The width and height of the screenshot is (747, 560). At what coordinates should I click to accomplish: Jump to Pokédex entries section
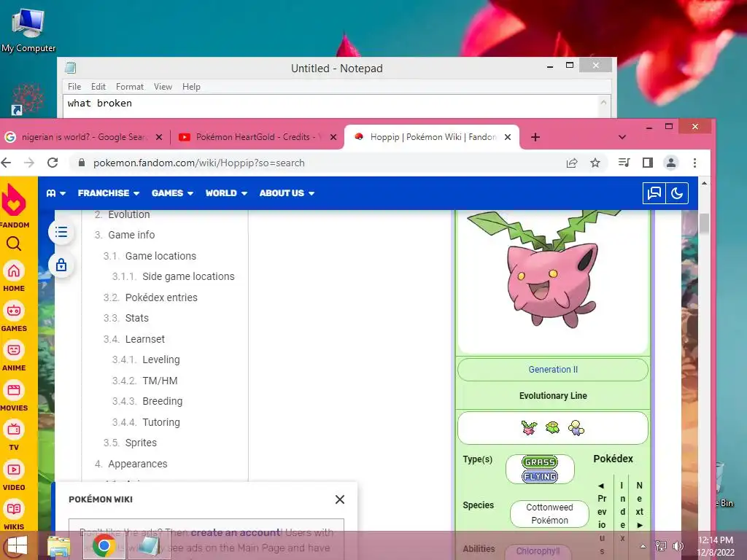(161, 297)
